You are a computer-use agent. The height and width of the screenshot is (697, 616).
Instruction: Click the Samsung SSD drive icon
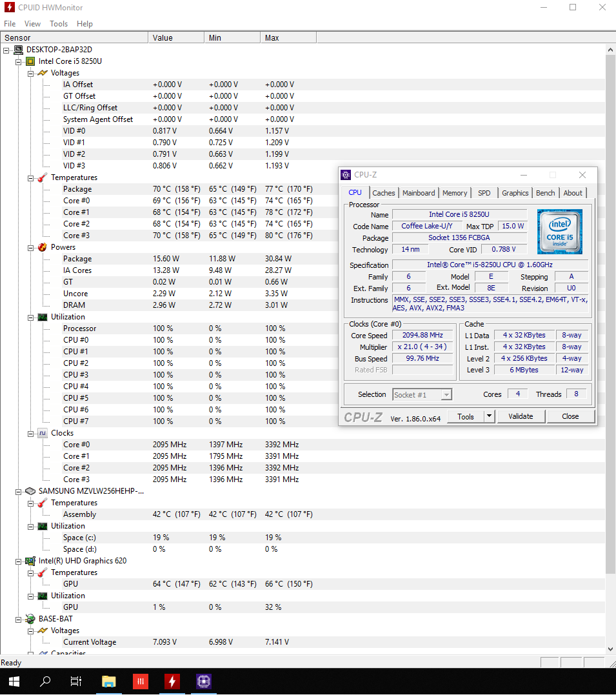coord(30,491)
